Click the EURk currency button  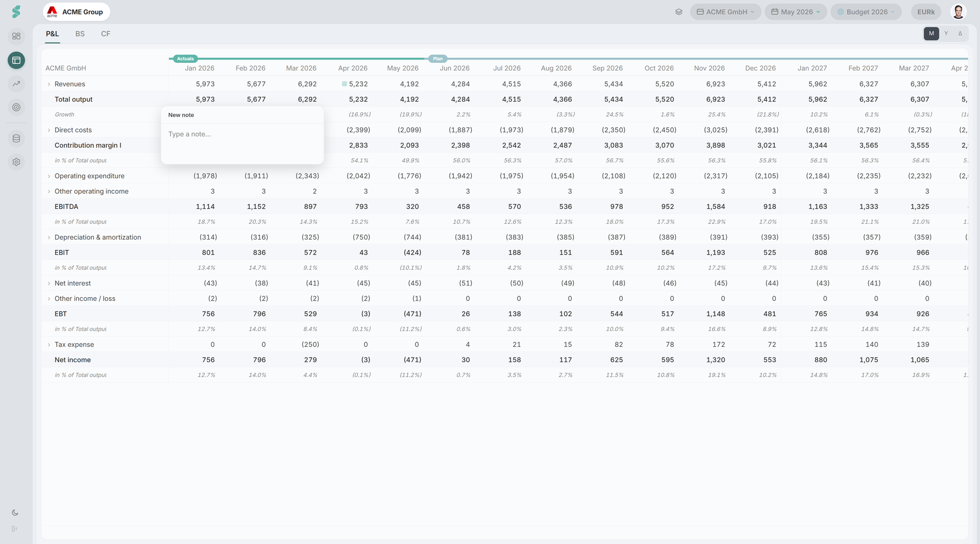[x=926, y=12]
